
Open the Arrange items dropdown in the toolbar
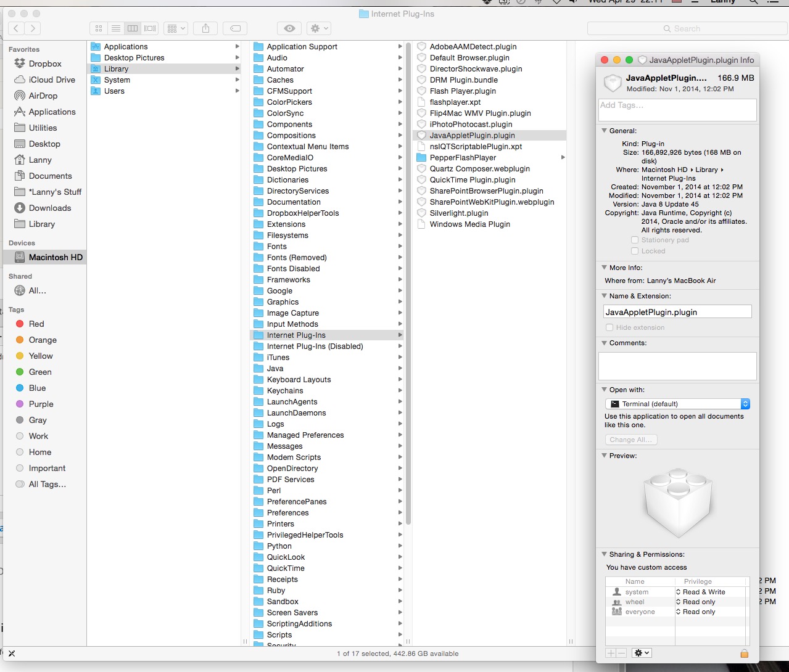[x=176, y=28]
